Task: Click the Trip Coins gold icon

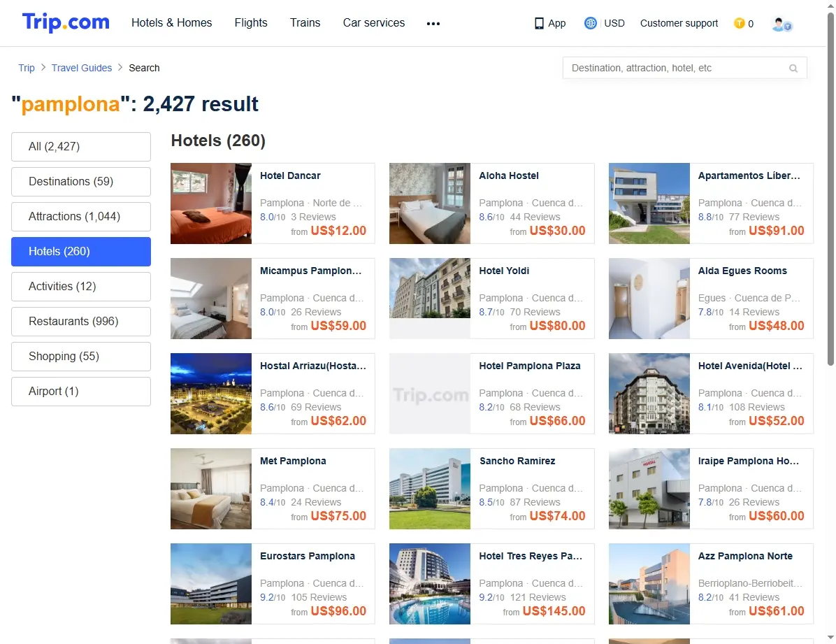Action: tap(739, 23)
